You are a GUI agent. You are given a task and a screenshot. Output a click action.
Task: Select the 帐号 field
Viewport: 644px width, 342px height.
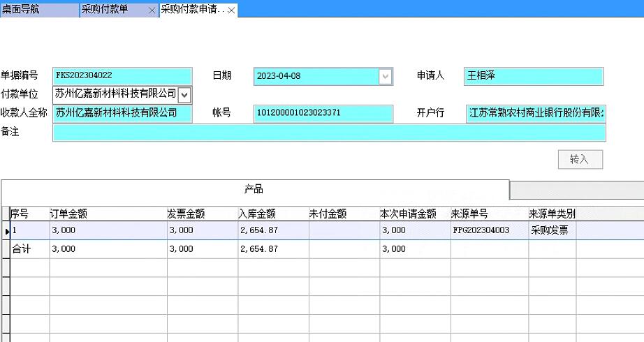(323, 113)
